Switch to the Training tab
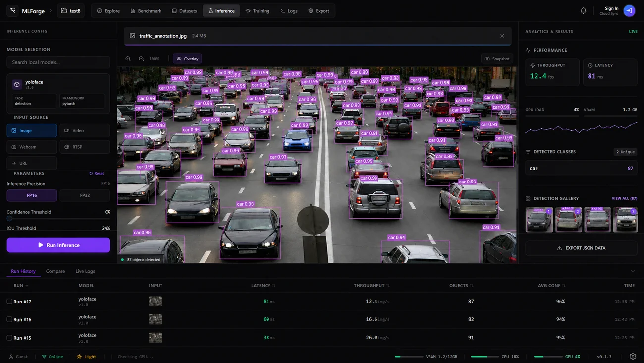 [x=258, y=11]
